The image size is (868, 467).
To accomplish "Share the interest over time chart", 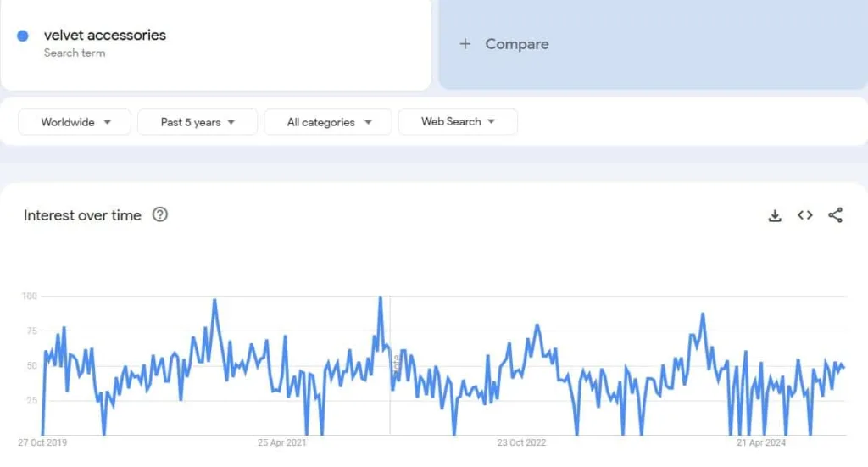I will (x=836, y=215).
